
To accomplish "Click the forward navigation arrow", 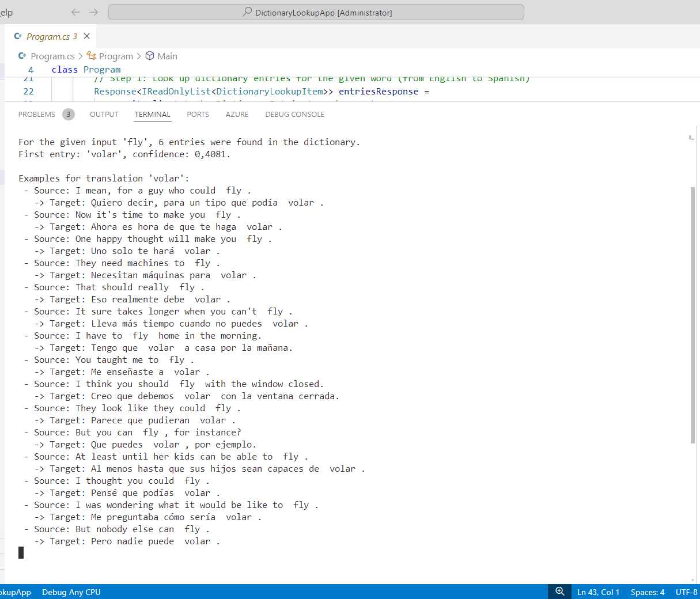I will [94, 12].
